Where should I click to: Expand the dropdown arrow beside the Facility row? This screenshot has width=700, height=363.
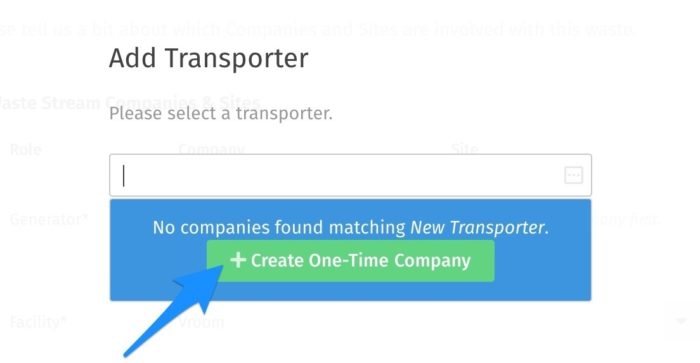681,321
